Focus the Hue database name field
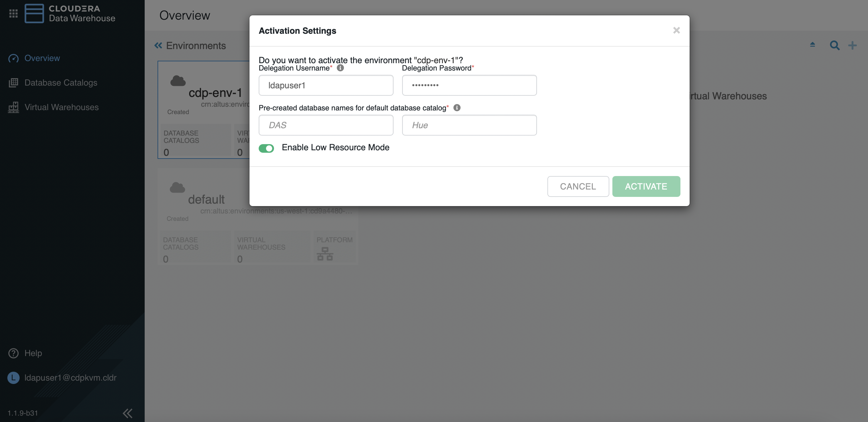 click(x=469, y=125)
